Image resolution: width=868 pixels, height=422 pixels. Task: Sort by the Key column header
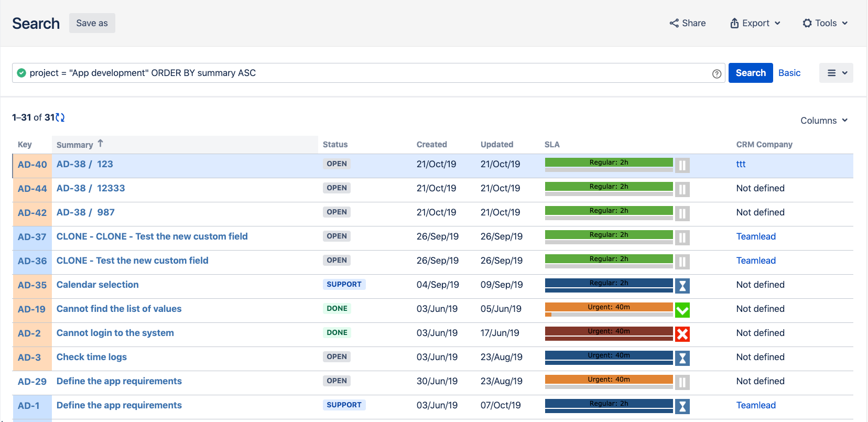pos(25,145)
